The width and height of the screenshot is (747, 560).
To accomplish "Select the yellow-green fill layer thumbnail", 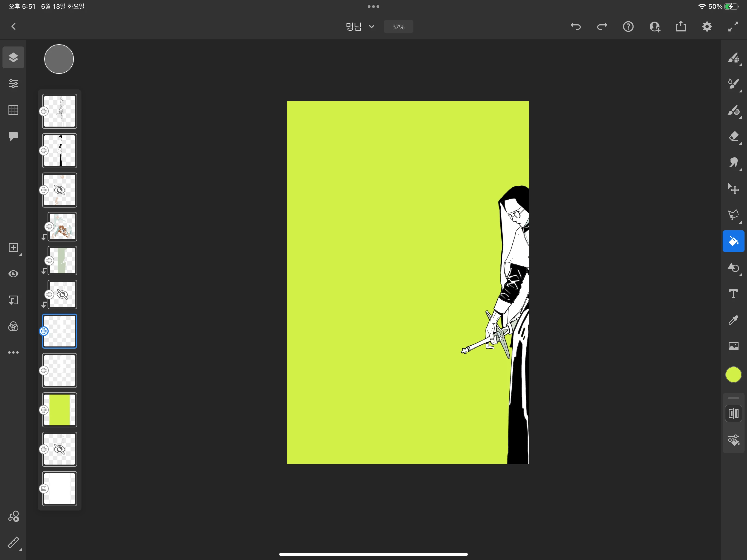I will (x=60, y=410).
